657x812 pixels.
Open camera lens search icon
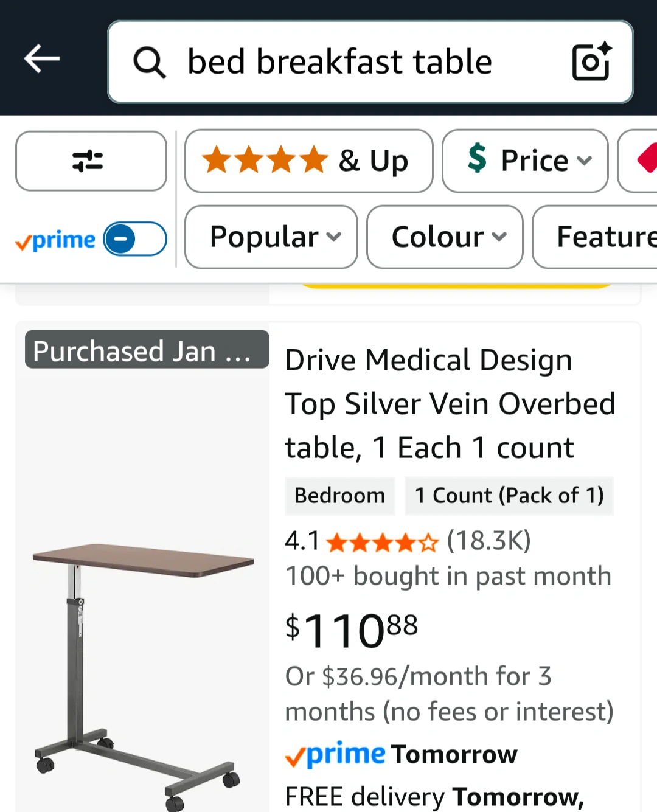591,61
